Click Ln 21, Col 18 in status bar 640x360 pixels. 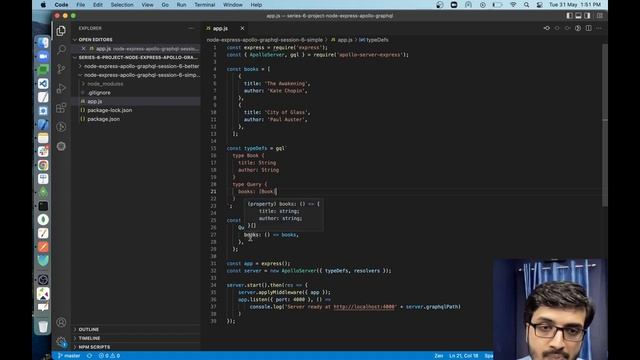click(x=463, y=356)
